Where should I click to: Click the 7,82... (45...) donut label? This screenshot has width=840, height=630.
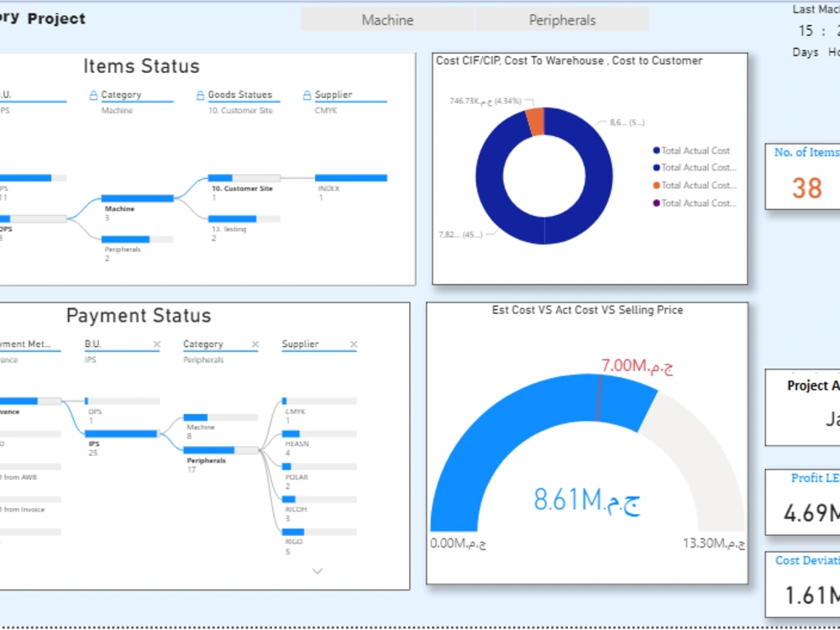tap(460, 234)
